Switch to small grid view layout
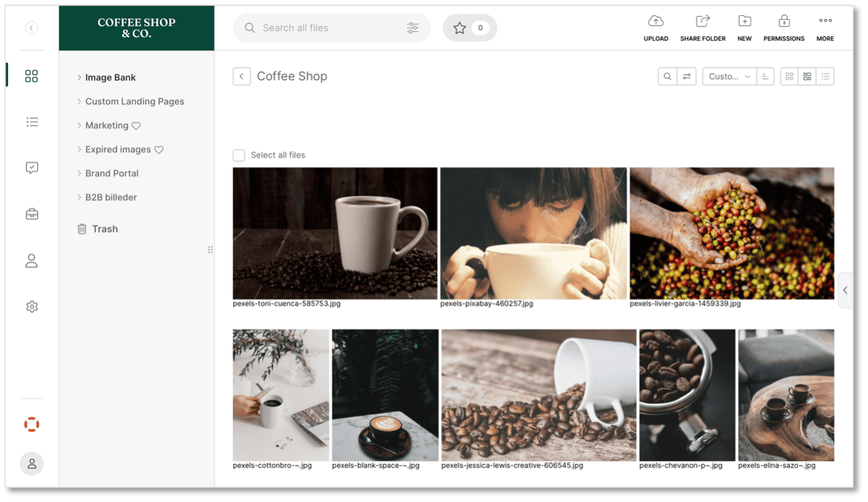Screen dimensions: 868x502 point(789,77)
